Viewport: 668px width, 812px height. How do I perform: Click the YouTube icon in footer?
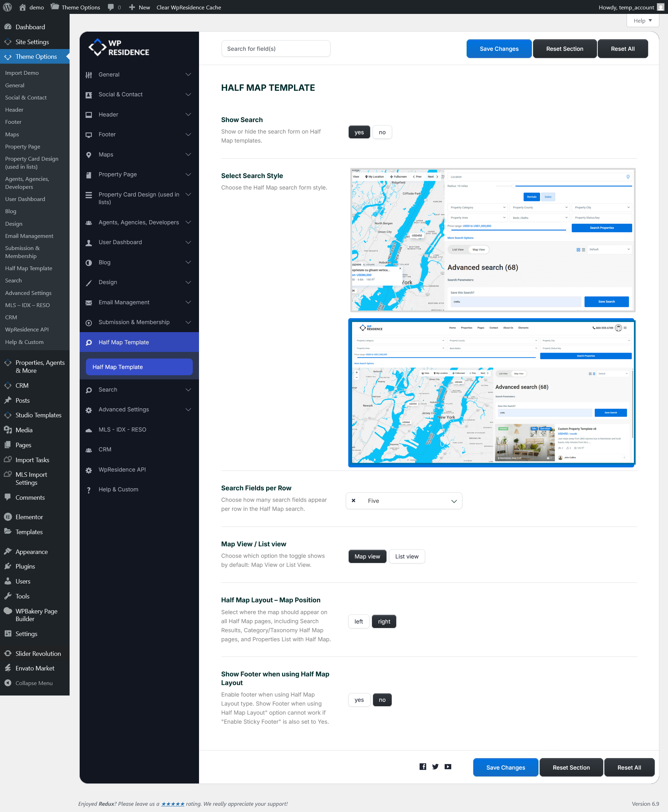(448, 766)
